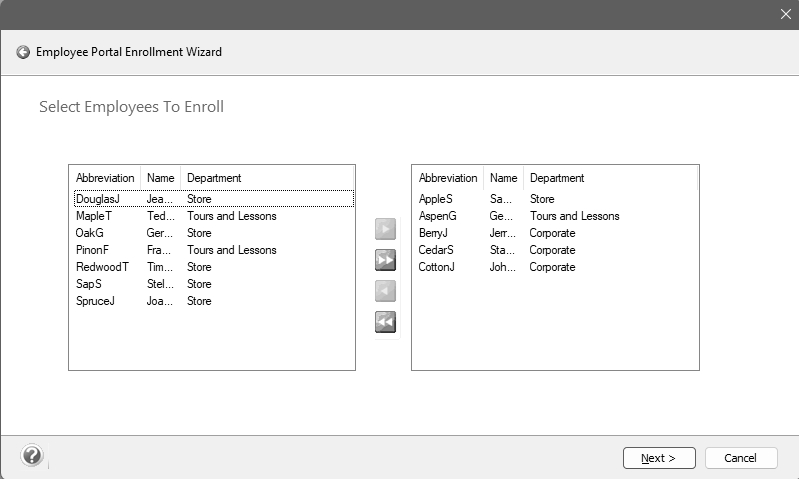
Task: Click the move selected employee left arrow
Action: pos(385,291)
